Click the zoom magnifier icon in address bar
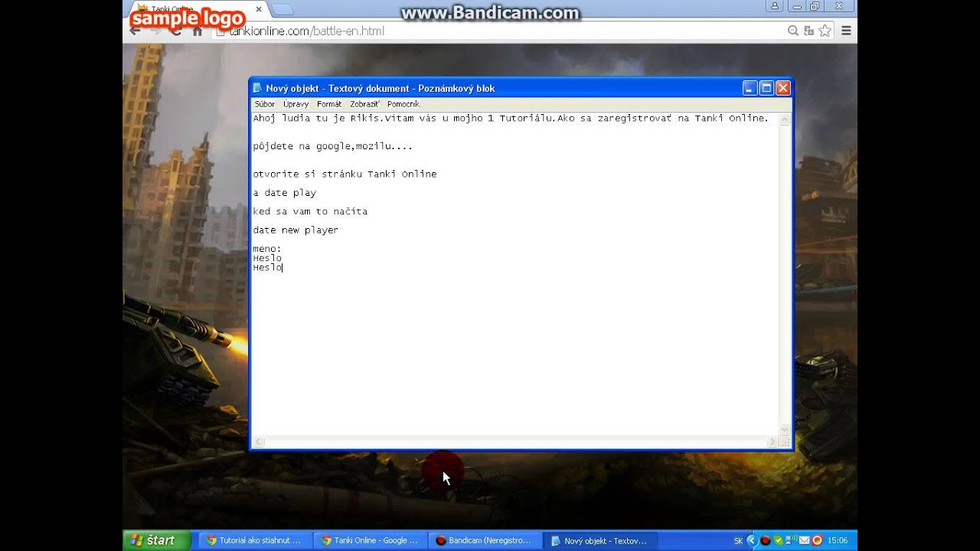 point(793,31)
